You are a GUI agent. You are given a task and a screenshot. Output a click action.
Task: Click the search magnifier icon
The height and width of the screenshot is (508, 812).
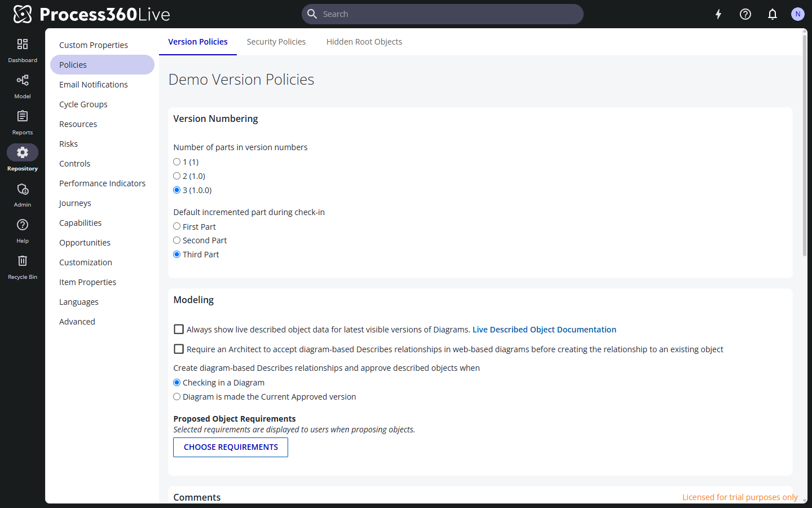point(312,14)
